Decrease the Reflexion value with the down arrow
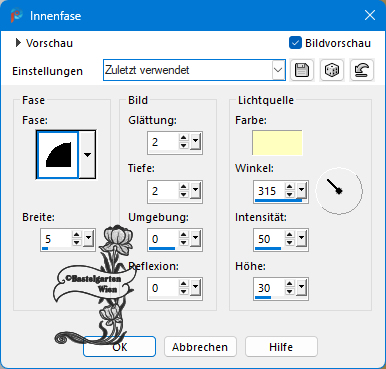This screenshot has width=386, height=369. click(x=184, y=292)
